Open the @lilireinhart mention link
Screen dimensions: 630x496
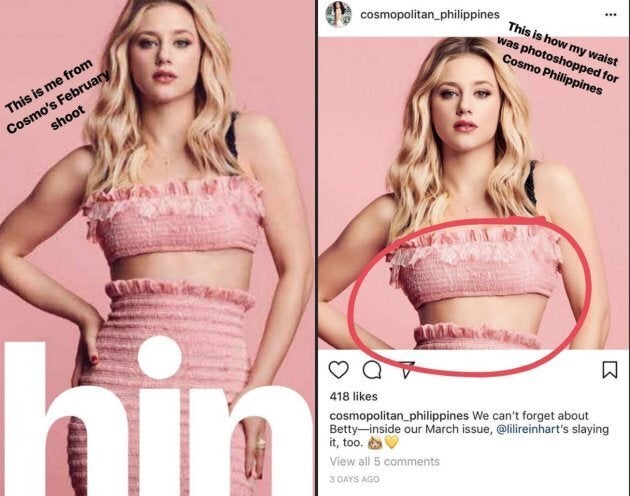pos(528,429)
